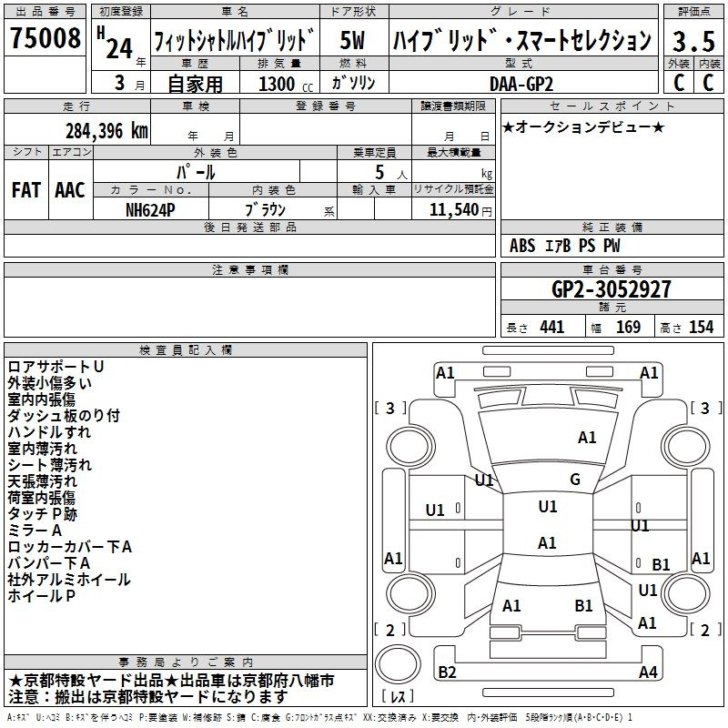728x728 pixels.
Task: Select inspector note ダッシュ板のり付
Action: pos(64,416)
